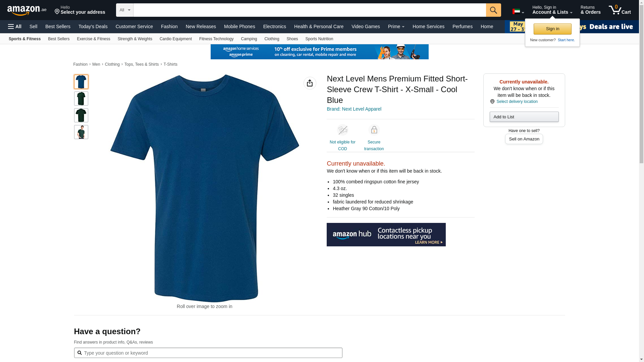Screen dimensions: 644x362
Task: Click the Not eligible for COD icon
Action: pos(342,130)
